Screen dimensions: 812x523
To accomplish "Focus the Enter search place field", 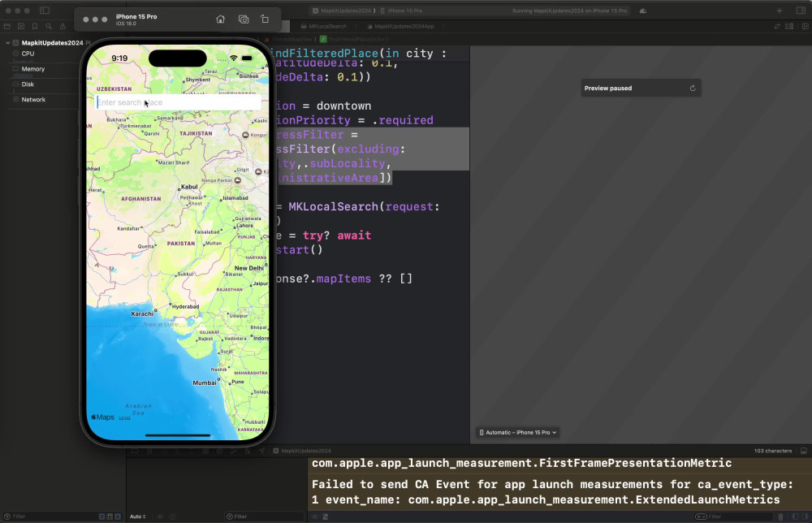I will coord(178,102).
